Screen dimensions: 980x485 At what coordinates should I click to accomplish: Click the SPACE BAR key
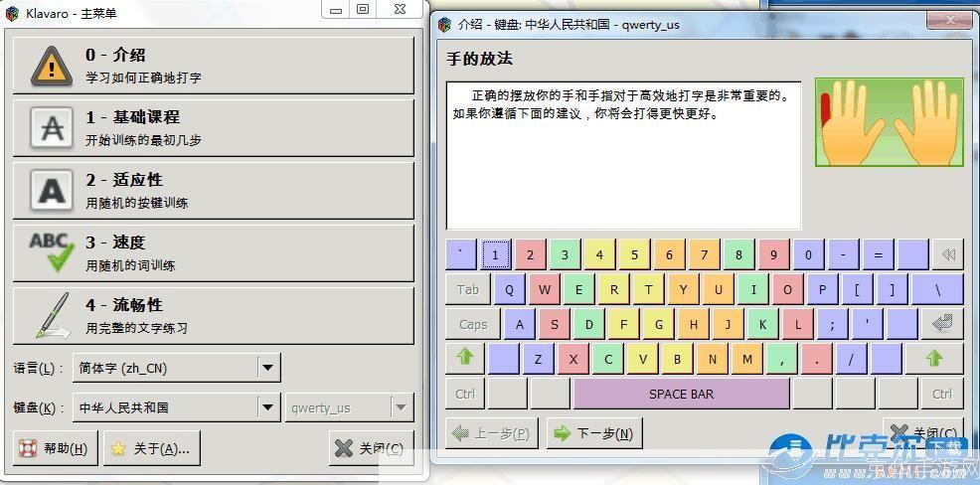pos(681,394)
